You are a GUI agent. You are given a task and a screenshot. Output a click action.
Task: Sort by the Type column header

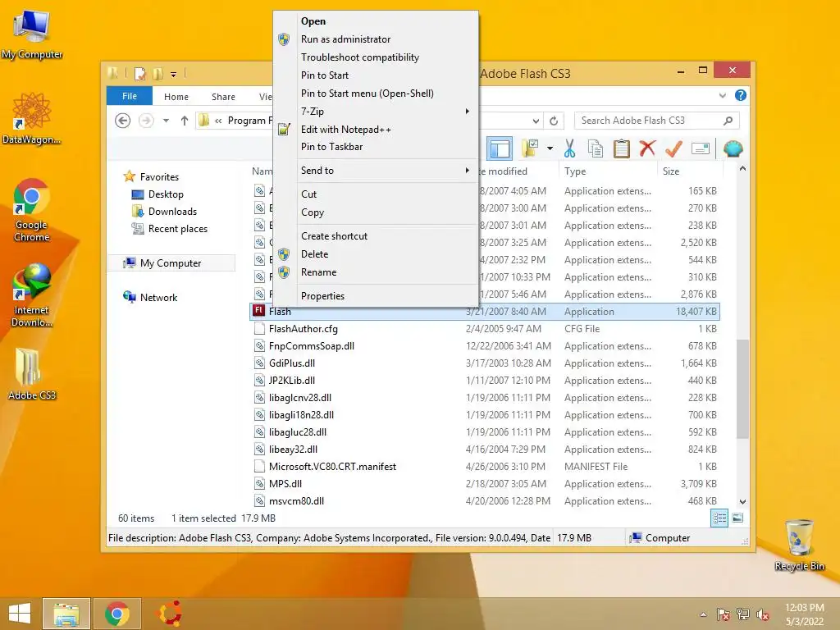(x=608, y=171)
